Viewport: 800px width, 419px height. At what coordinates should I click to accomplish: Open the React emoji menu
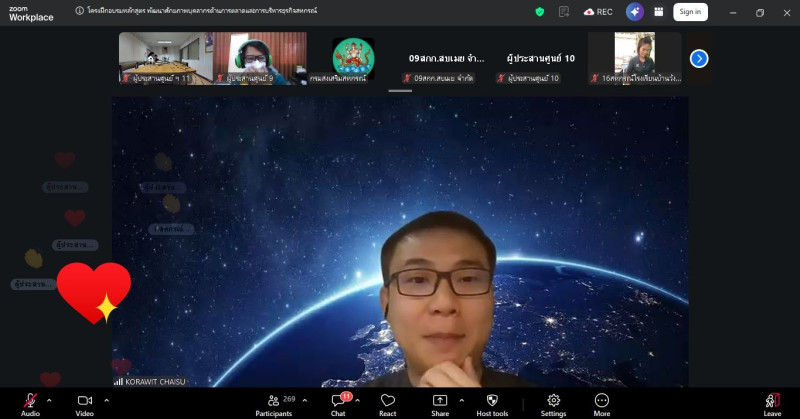[x=387, y=401]
